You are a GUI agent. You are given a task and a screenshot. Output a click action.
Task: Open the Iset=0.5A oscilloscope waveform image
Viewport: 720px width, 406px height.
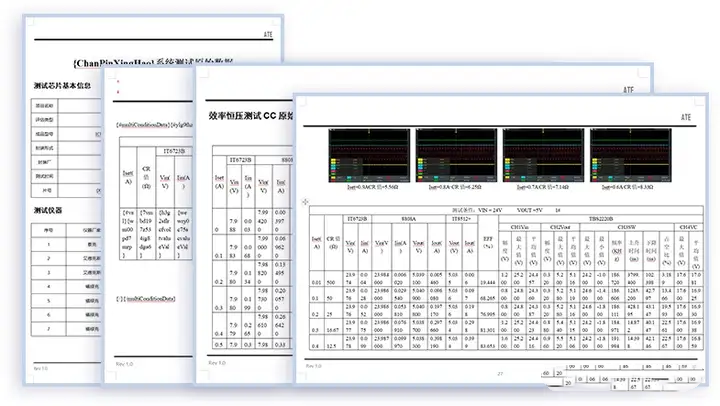coord(367,156)
